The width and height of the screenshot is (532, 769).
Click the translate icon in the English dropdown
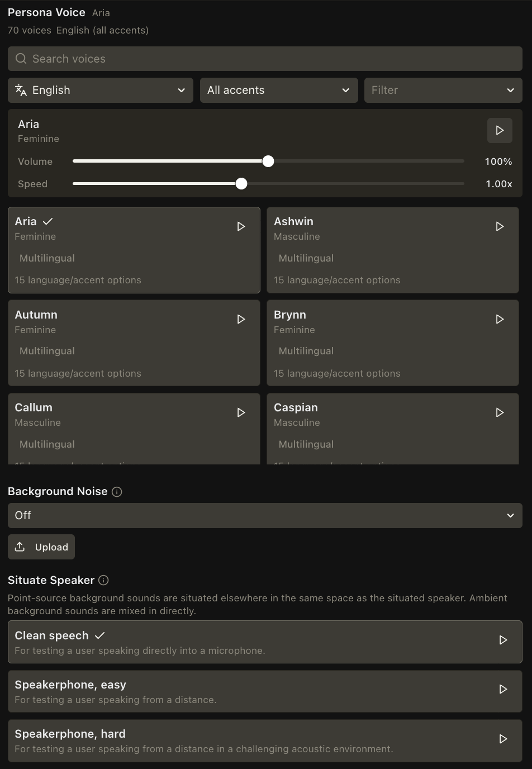pos(21,90)
